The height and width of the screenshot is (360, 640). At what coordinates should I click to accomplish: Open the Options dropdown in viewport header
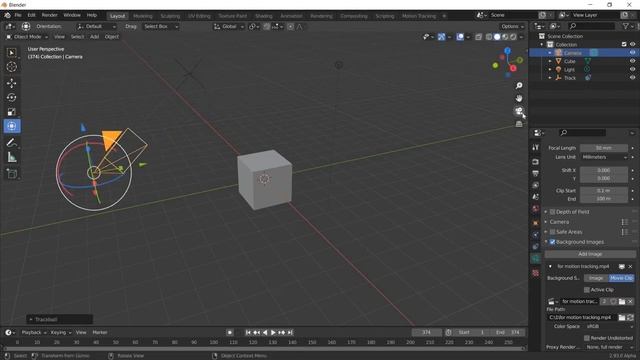click(512, 27)
